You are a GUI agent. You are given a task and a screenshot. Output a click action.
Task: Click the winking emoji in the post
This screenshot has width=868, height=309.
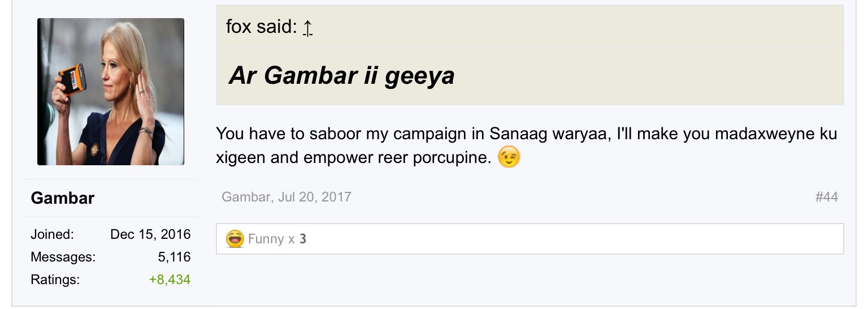point(509,157)
